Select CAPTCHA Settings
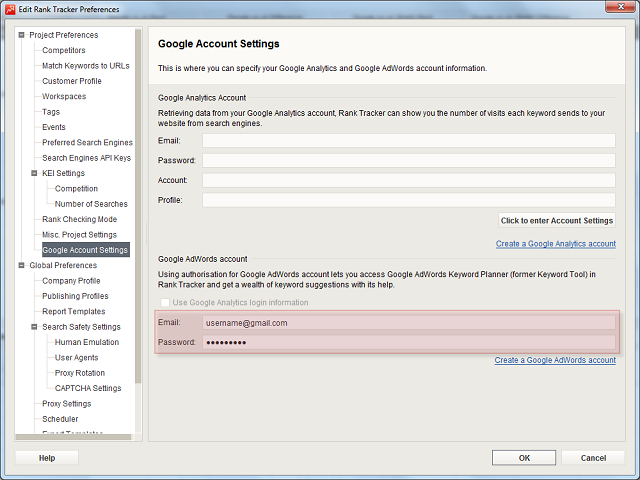Screen dimensions: 640x480 88,388
